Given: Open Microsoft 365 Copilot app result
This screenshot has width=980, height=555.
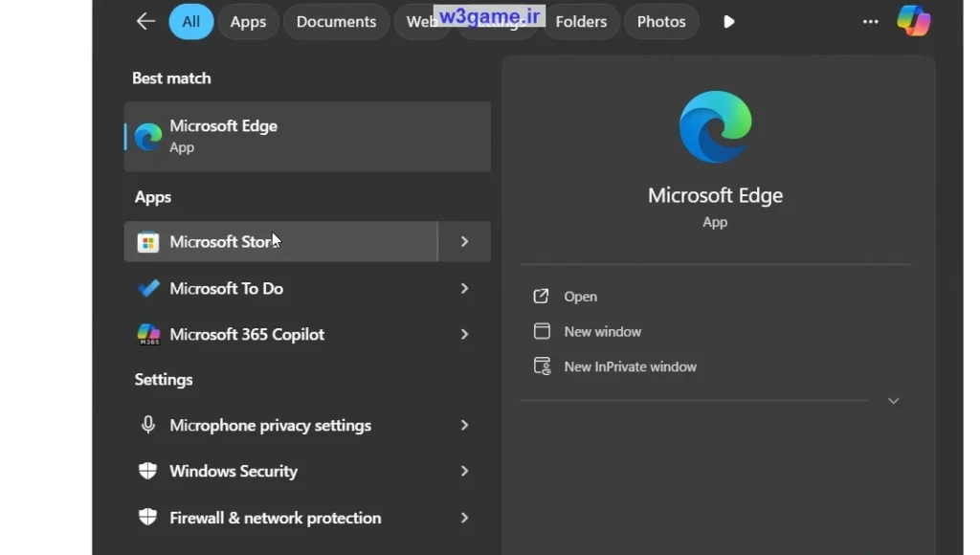Looking at the screenshot, I should 280,334.
